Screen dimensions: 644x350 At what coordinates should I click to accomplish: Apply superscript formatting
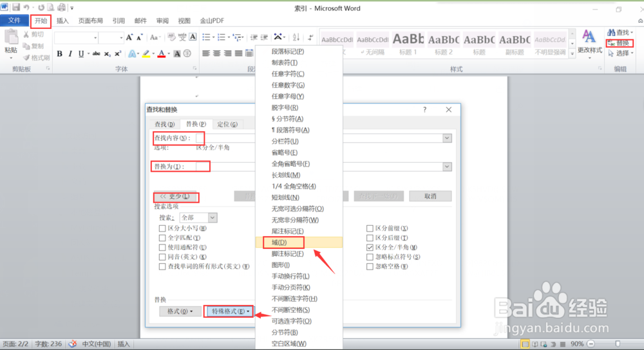[118, 54]
